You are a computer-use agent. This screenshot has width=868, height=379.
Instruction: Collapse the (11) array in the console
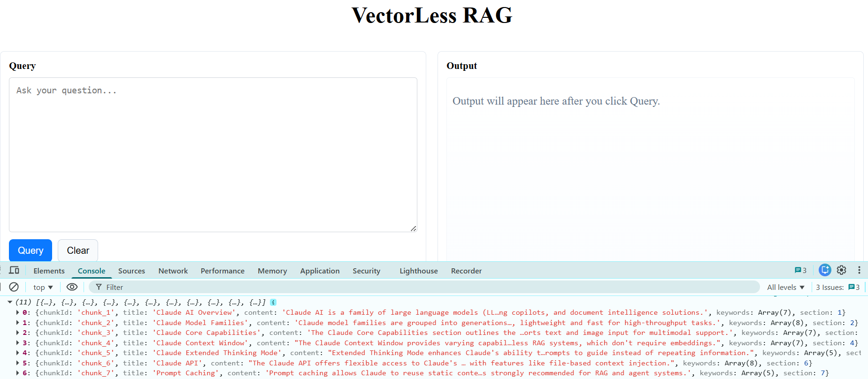click(10, 302)
